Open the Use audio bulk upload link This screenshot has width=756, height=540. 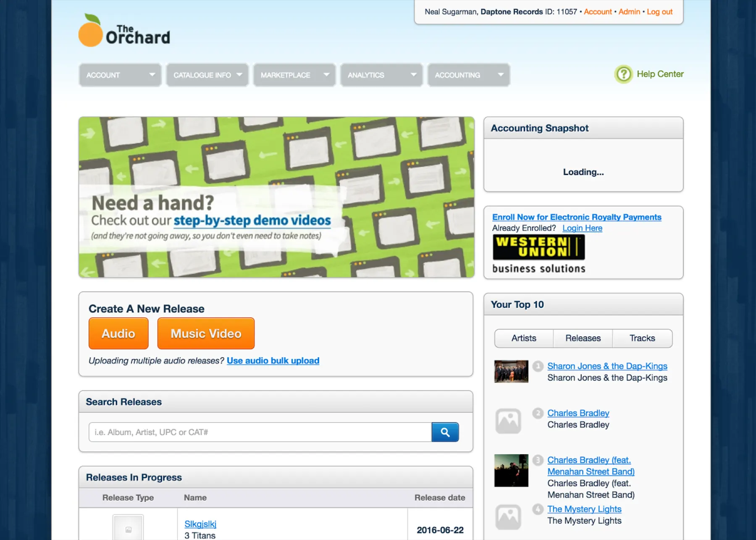tap(273, 361)
